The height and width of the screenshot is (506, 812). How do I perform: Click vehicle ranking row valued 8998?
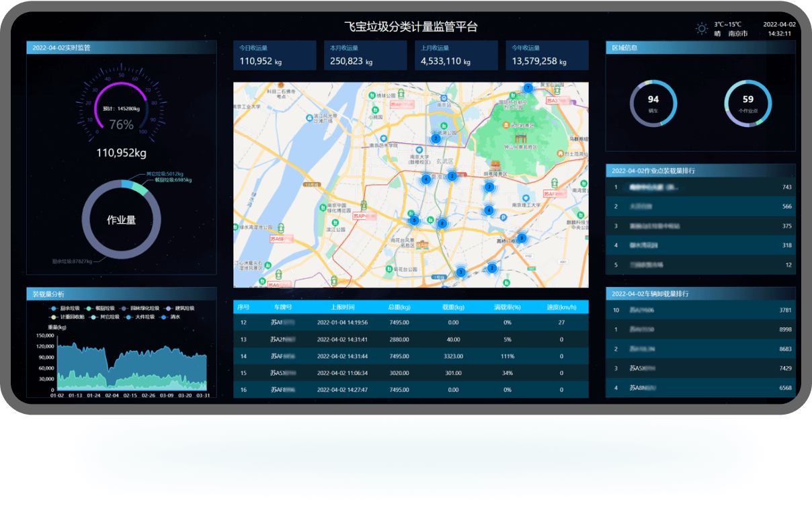[700, 329]
